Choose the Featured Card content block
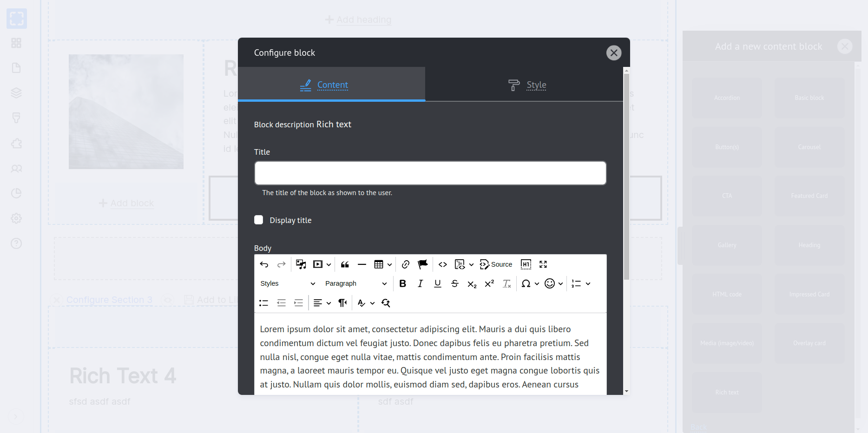 click(x=809, y=196)
